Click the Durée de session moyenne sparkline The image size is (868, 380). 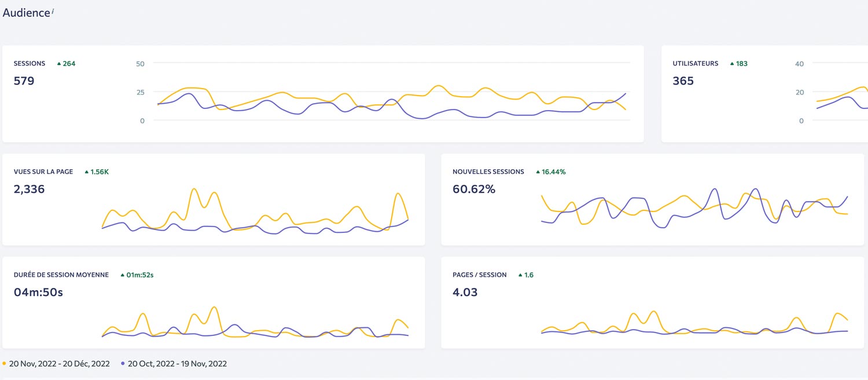(255, 322)
